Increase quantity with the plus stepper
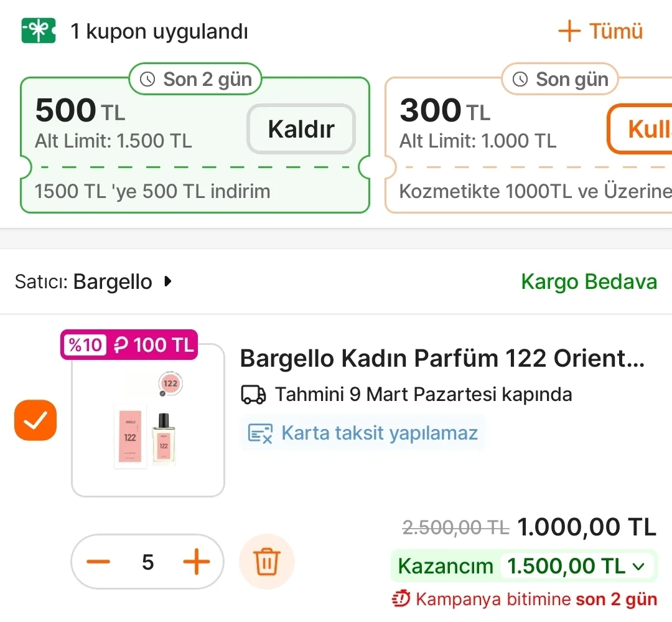 click(197, 561)
